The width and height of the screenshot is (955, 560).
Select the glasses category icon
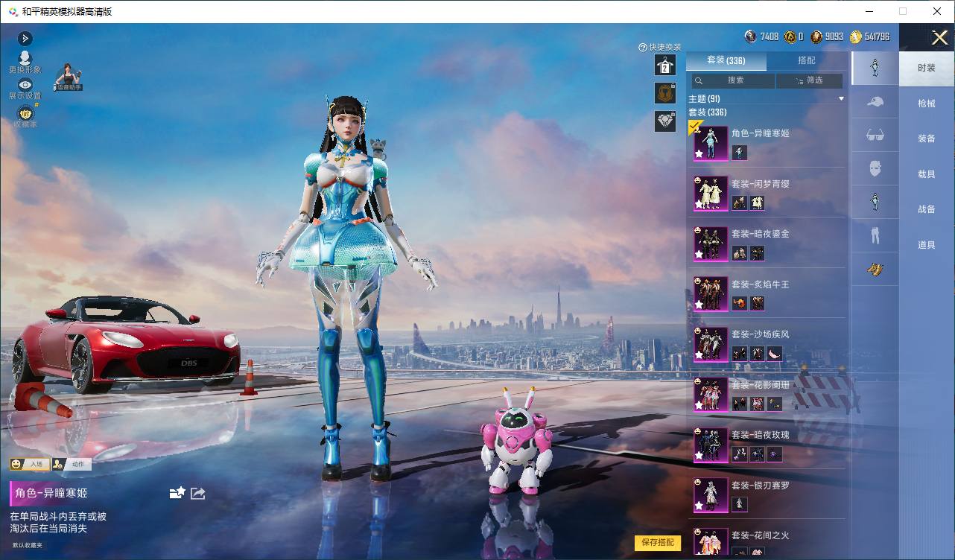pos(875,135)
